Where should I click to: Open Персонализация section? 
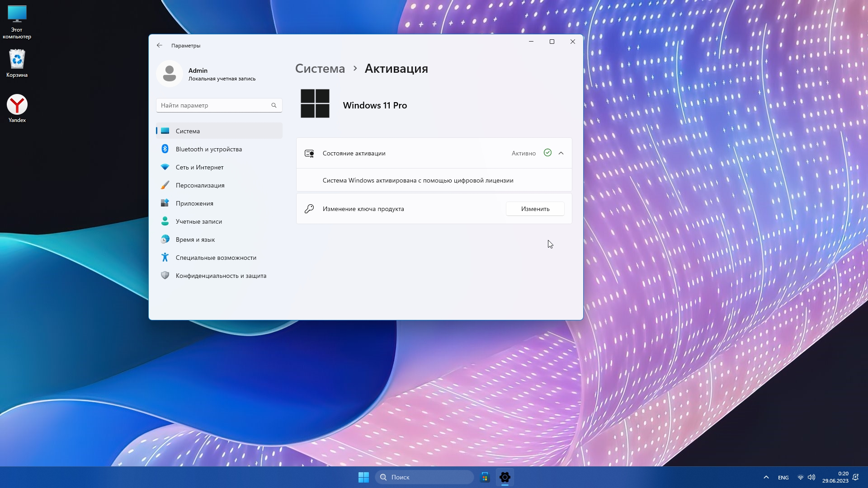tap(200, 185)
